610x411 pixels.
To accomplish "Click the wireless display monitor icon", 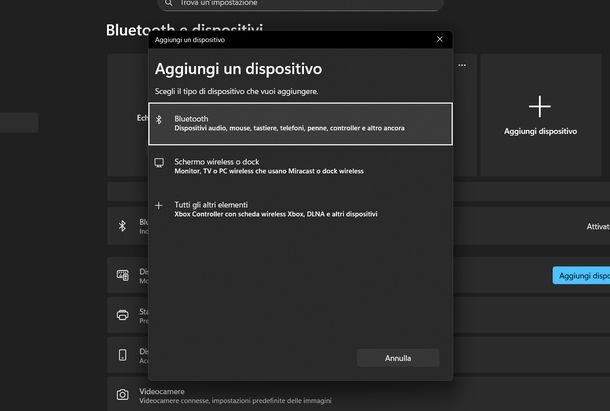I will (x=159, y=162).
